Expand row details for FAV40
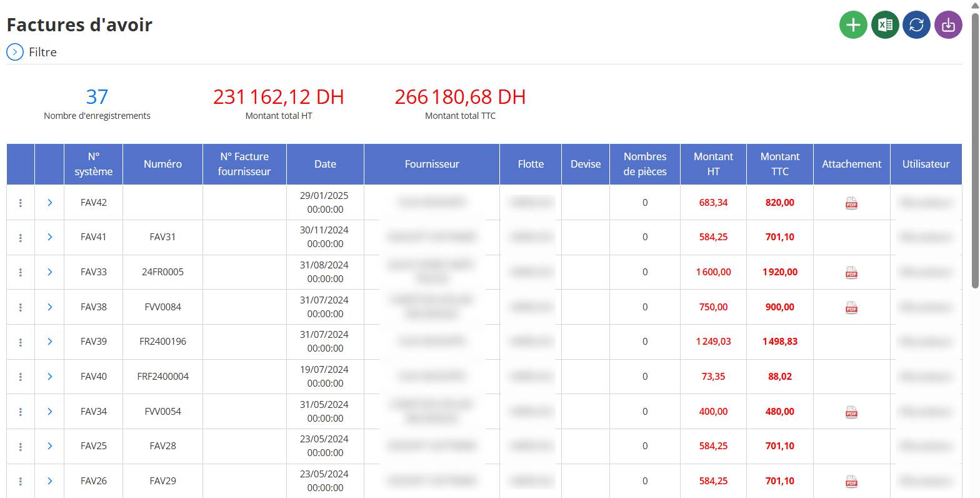 [x=49, y=377]
